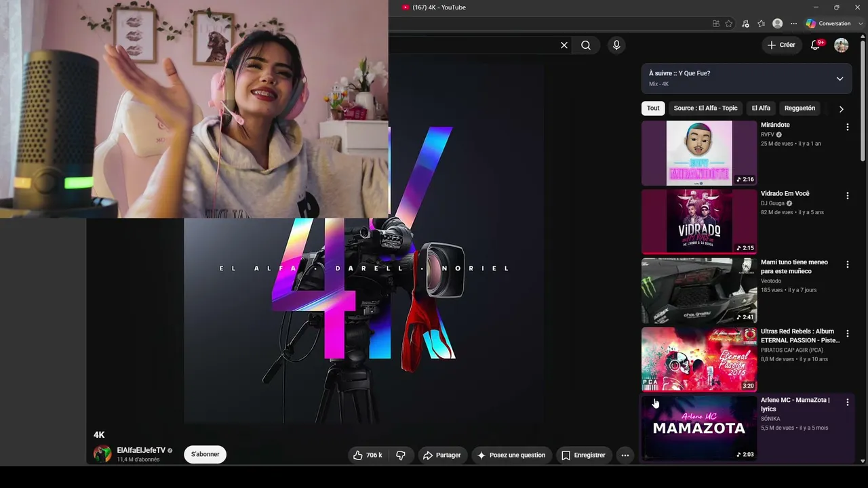Open Mami tuno tiene meneo video thumbnail
868x488 pixels.
click(699, 291)
